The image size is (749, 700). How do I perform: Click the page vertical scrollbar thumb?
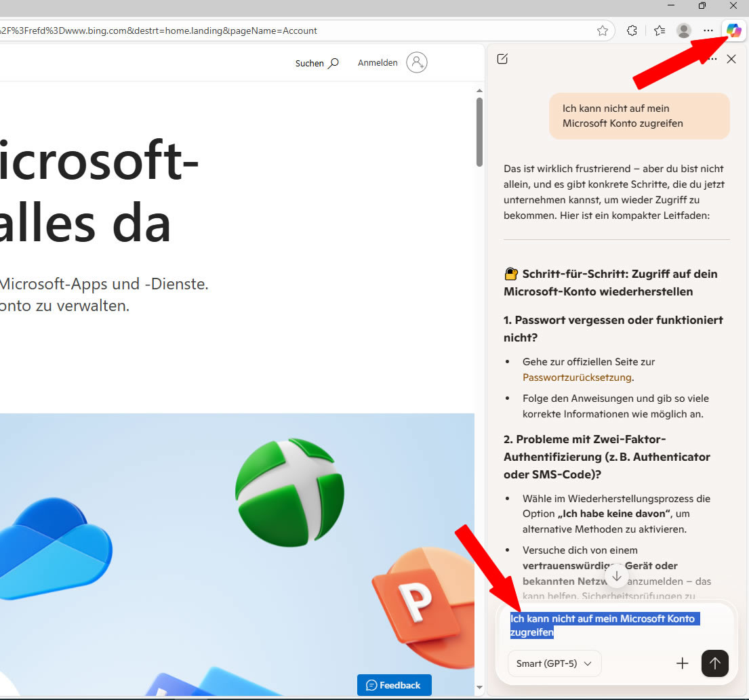(x=480, y=132)
